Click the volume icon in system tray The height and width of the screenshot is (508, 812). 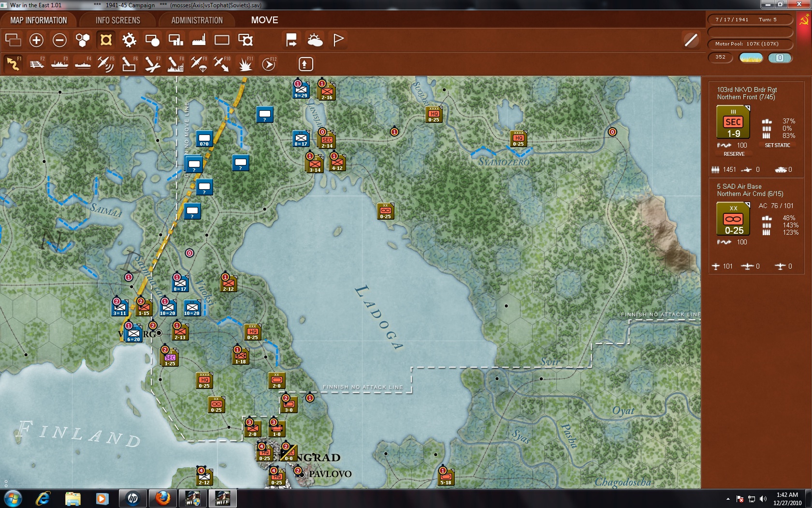pos(763,499)
